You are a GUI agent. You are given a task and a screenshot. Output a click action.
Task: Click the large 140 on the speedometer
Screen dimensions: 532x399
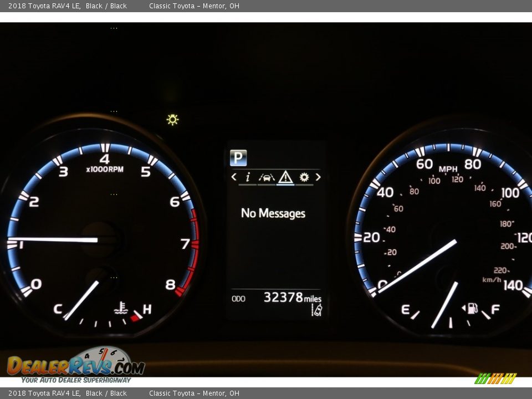[x=513, y=285]
